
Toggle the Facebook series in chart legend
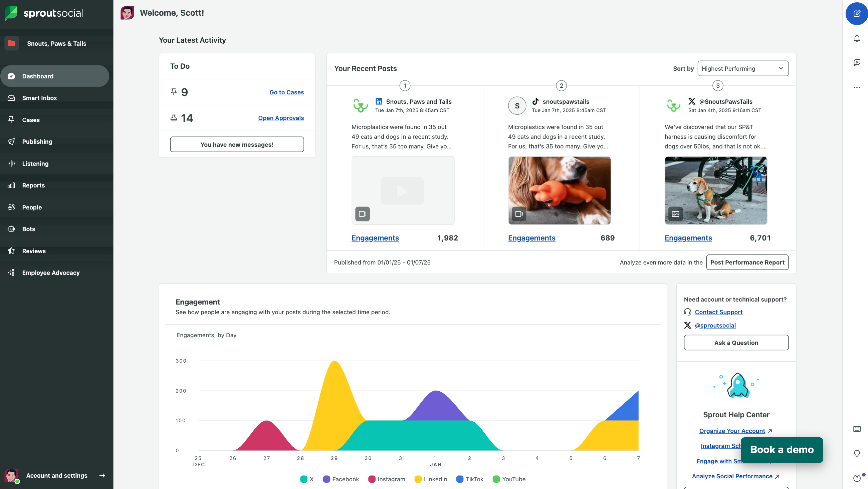point(341,479)
